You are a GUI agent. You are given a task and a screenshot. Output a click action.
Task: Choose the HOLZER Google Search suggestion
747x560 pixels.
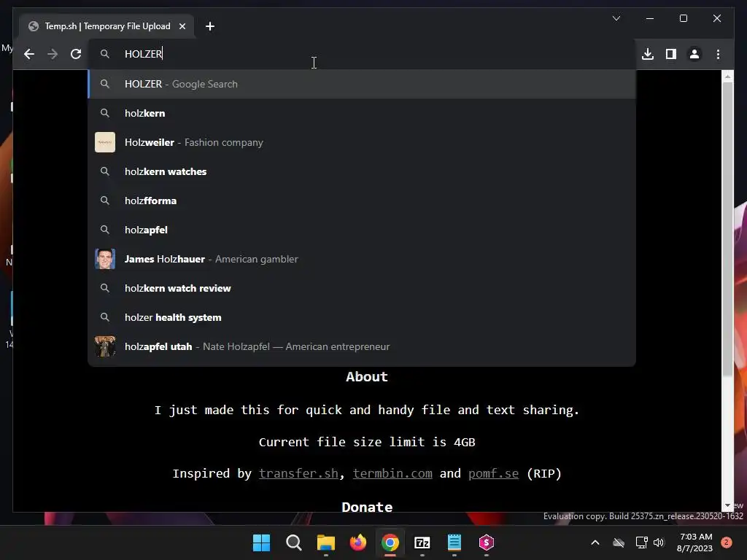[x=362, y=85]
